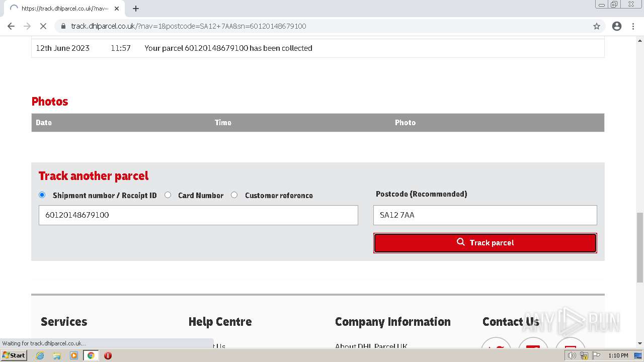The height and width of the screenshot is (362, 644).
Task: View site security padlock info
Action: pos(63,26)
